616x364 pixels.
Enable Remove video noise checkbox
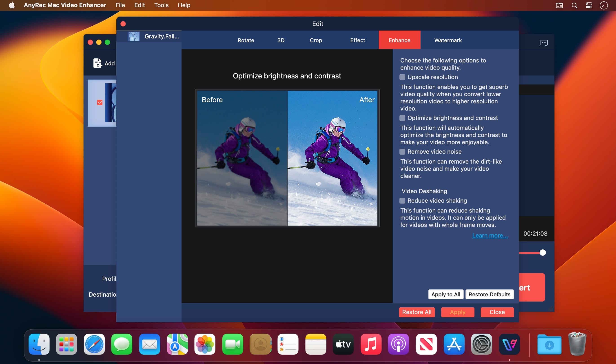pyautogui.click(x=402, y=152)
